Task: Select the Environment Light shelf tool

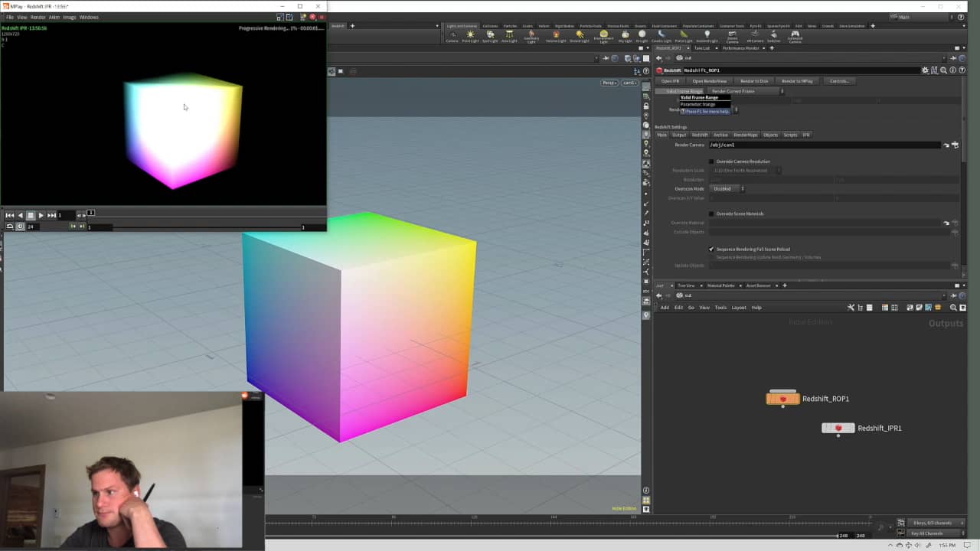Action: click(603, 36)
